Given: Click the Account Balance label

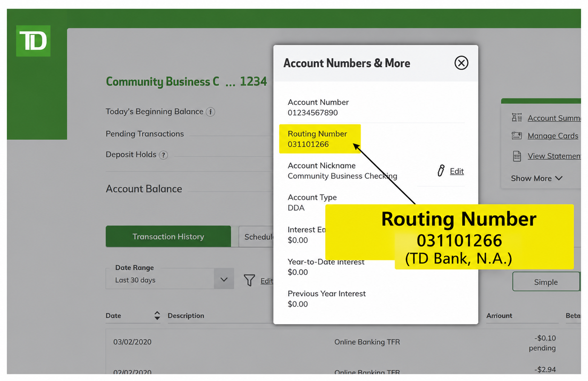Looking at the screenshot, I should coord(144,188).
